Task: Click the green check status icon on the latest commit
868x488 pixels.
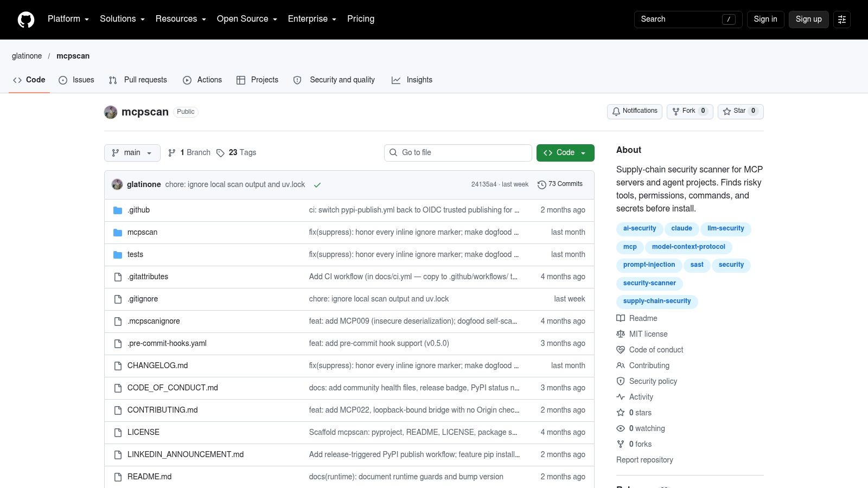Action: click(317, 185)
